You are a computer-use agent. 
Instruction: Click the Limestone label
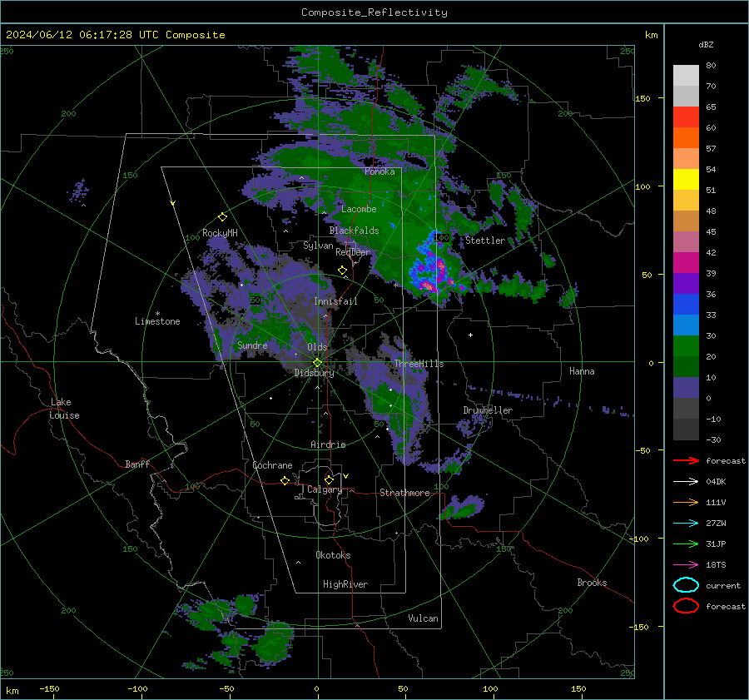tap(157, 321)
